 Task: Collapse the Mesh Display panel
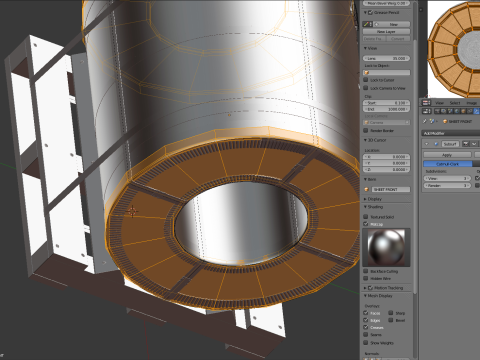[365, 296]
